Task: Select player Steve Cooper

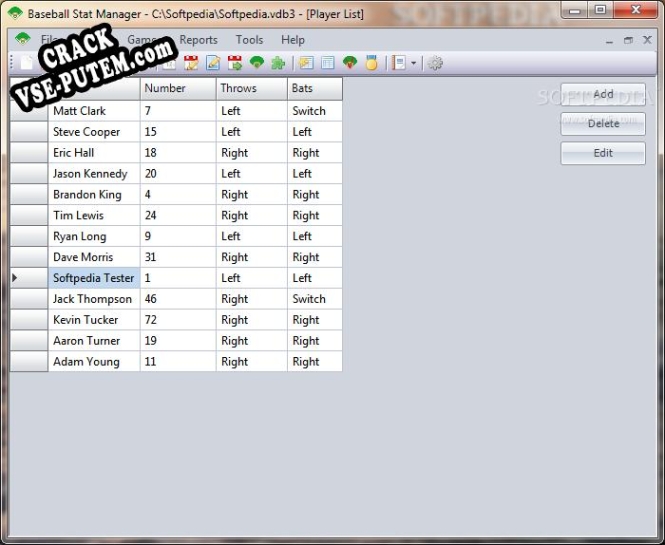Action: [94, 132]
